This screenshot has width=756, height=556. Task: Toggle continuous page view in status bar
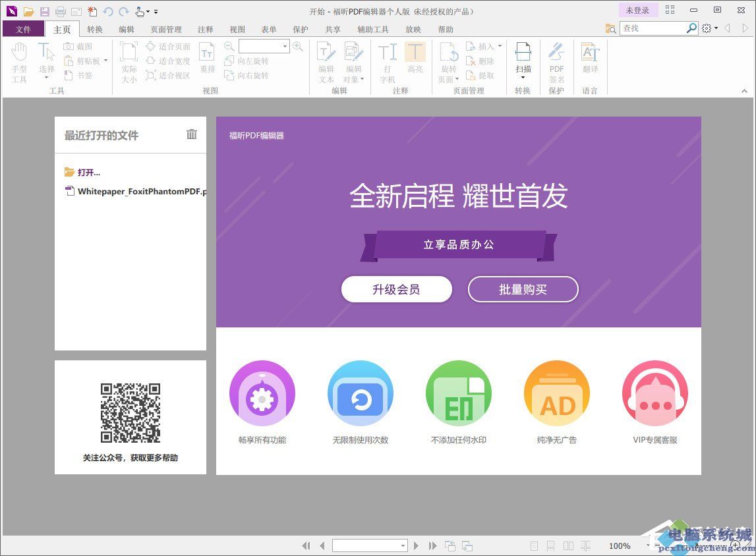click(x=550, y=545)
